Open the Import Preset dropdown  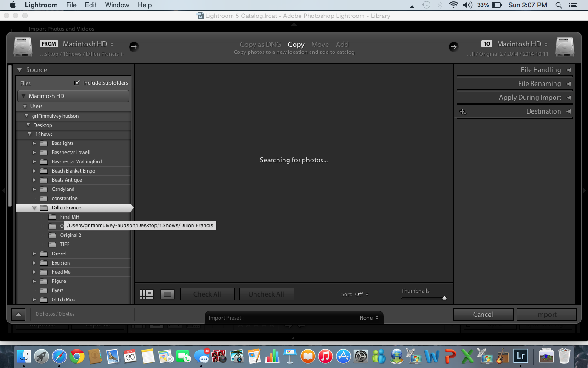click(x=369, y=318)
